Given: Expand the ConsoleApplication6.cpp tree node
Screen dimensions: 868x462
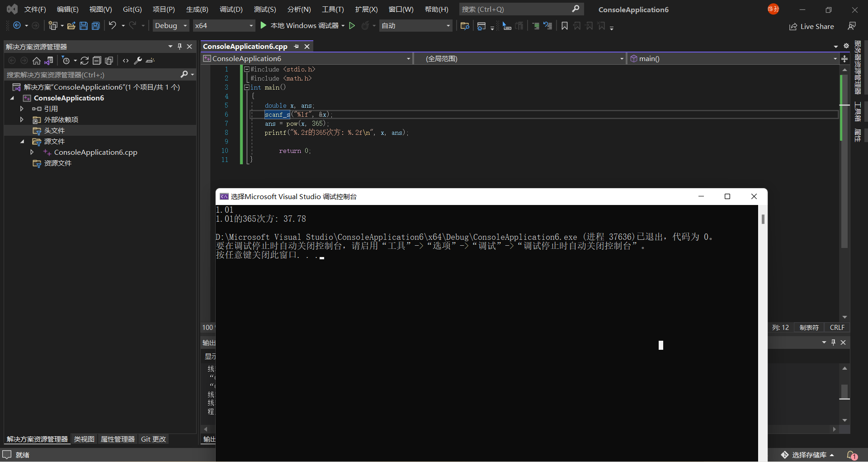Looking at the screenshot, I should 32,152.
